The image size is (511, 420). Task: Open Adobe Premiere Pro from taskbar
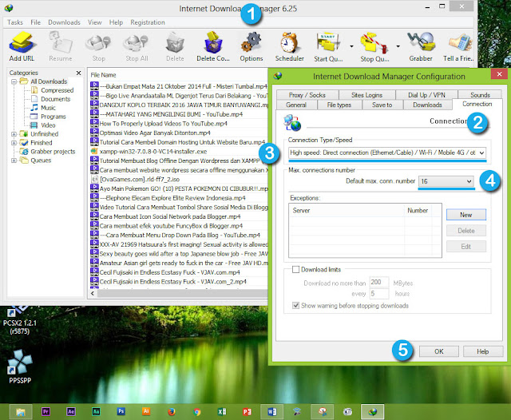(x=46, y=411)
